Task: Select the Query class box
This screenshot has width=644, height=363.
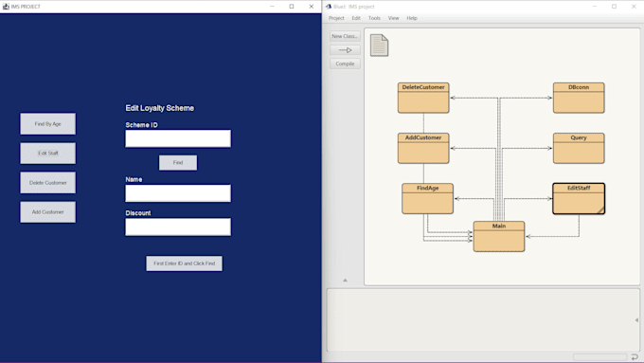Action: (579, 148)
